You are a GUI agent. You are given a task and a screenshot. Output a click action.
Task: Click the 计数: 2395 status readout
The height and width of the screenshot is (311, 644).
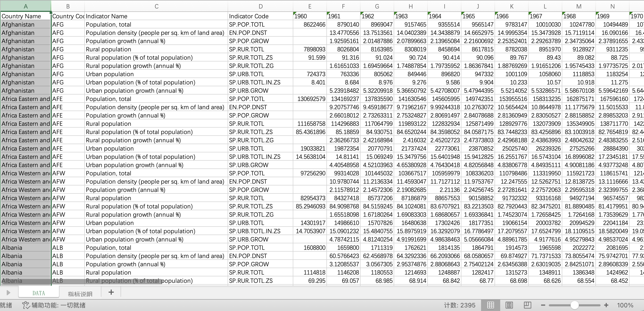(460, 305)
